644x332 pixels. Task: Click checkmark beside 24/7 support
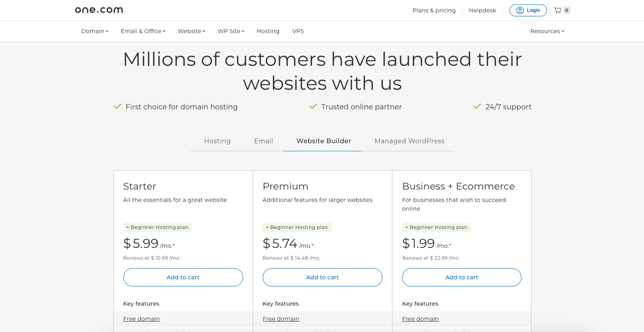pos(477,107)
